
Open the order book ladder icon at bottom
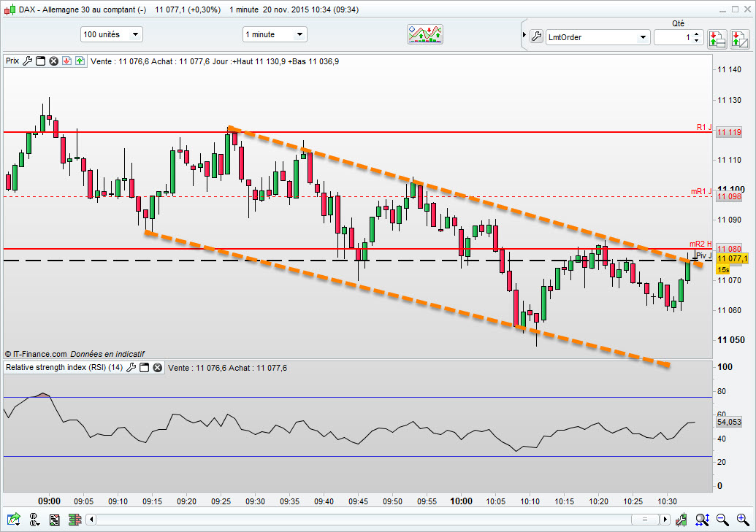tap(75, 520)
